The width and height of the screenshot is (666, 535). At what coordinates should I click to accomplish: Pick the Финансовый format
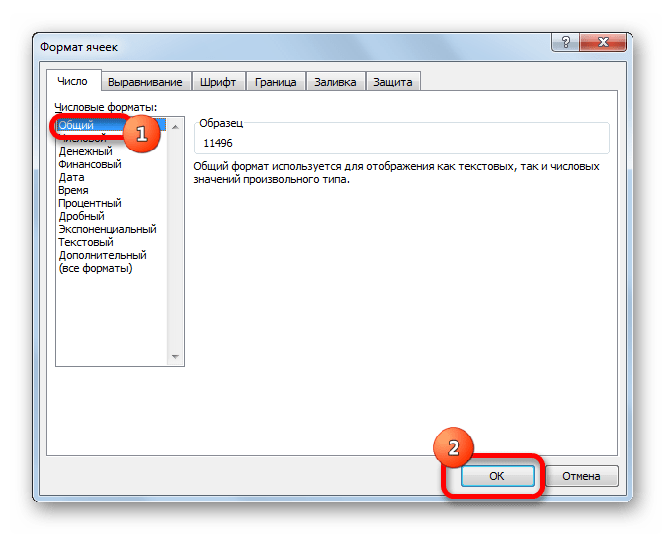pos(90,164)
